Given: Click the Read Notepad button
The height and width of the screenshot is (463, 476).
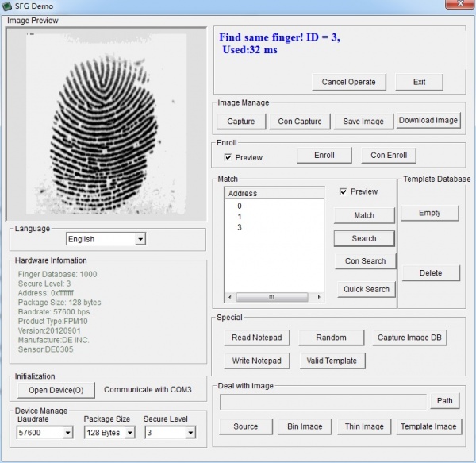Looking at the screenshot, I should (x=257, y=338).
